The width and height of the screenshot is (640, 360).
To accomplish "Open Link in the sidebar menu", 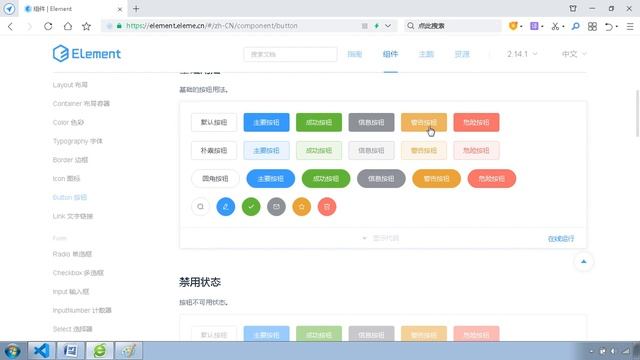I will 73,216.
